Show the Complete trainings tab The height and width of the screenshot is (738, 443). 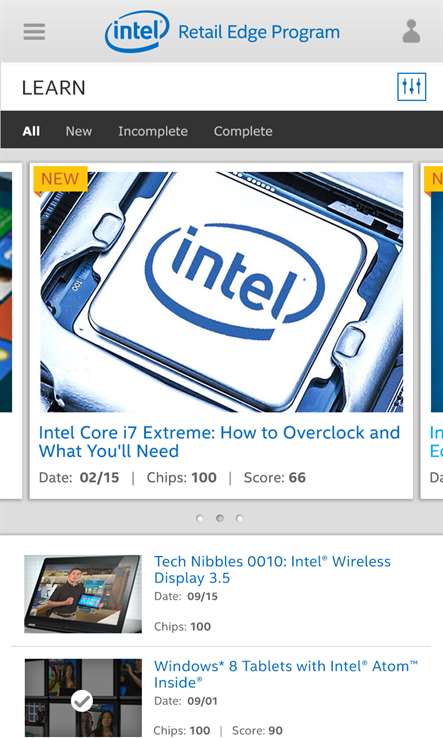pyautogui.click(x=243, y=131)
